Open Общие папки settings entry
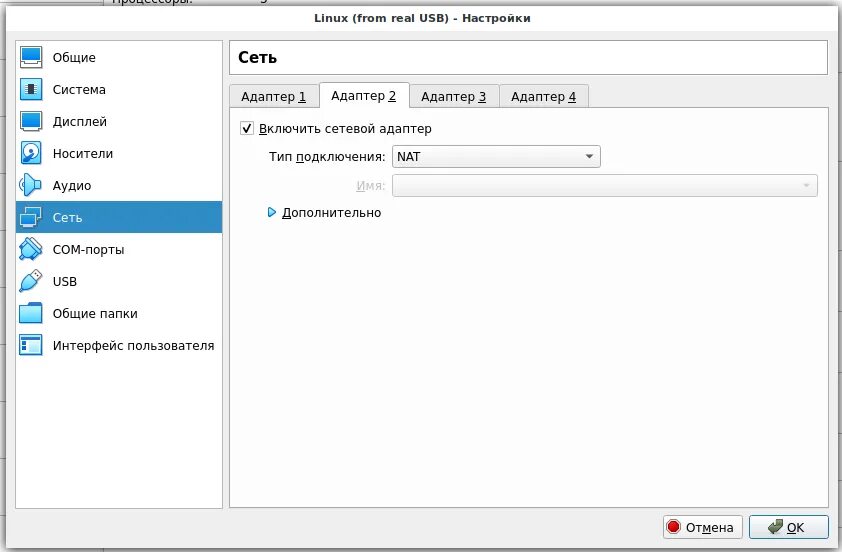Viewport: 842px width, 552px height. tap(119, 313)
